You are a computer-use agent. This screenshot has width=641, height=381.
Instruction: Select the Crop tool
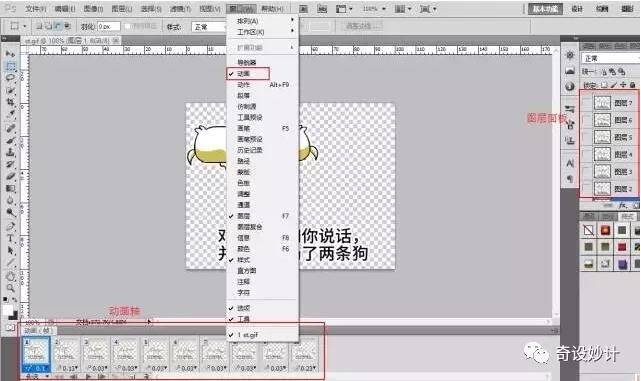point(10,102)
